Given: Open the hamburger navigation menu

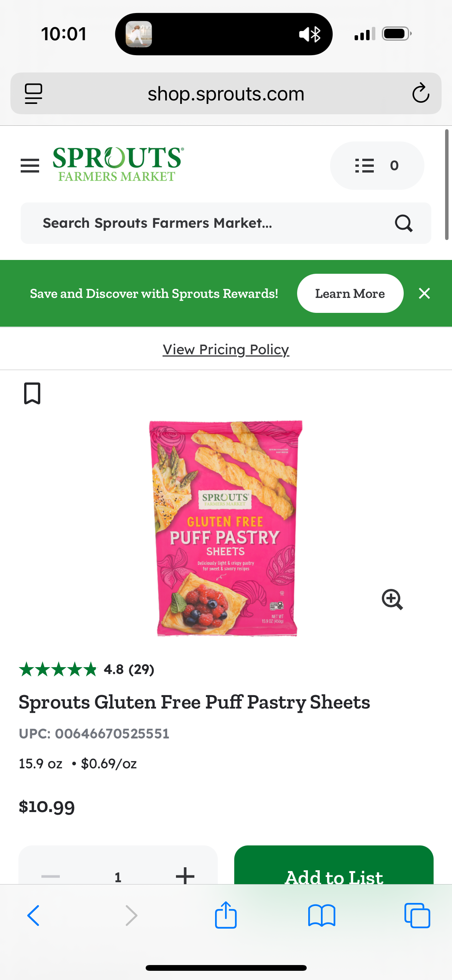Looking at the screenshot, I should pos(30,166).
